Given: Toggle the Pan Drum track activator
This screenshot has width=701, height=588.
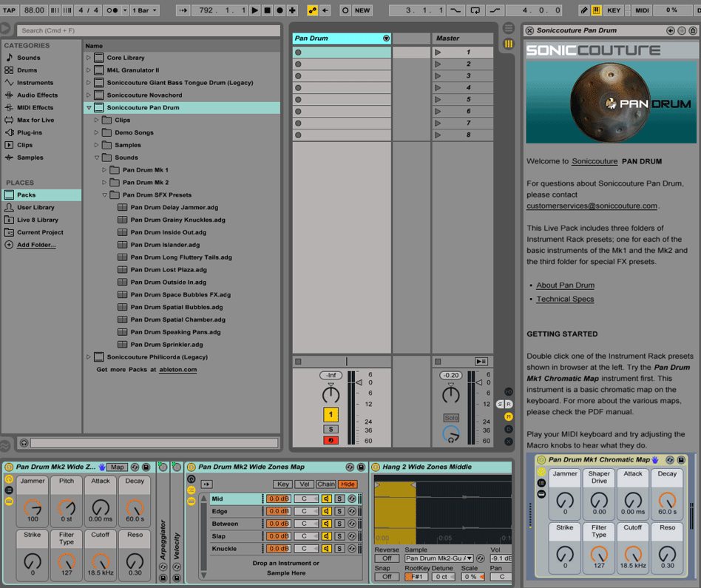Looking at the screenshot, I should coord(331,414).
